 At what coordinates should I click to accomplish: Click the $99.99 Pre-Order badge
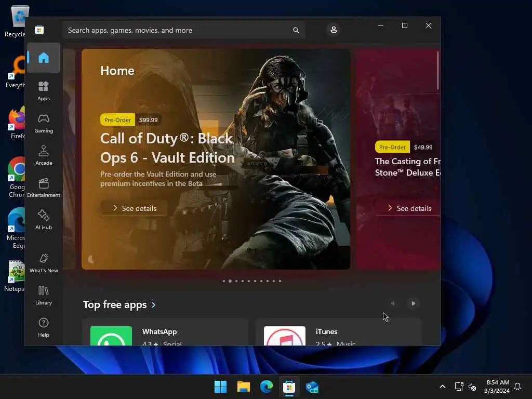point(131,120)
